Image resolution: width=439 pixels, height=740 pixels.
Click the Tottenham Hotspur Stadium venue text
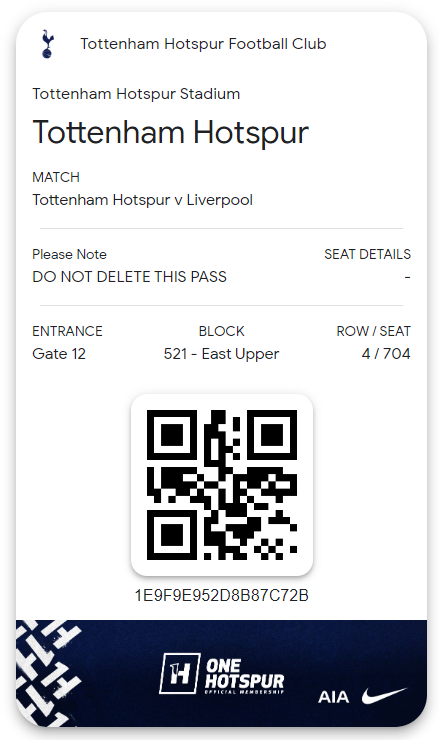point(136,93)
